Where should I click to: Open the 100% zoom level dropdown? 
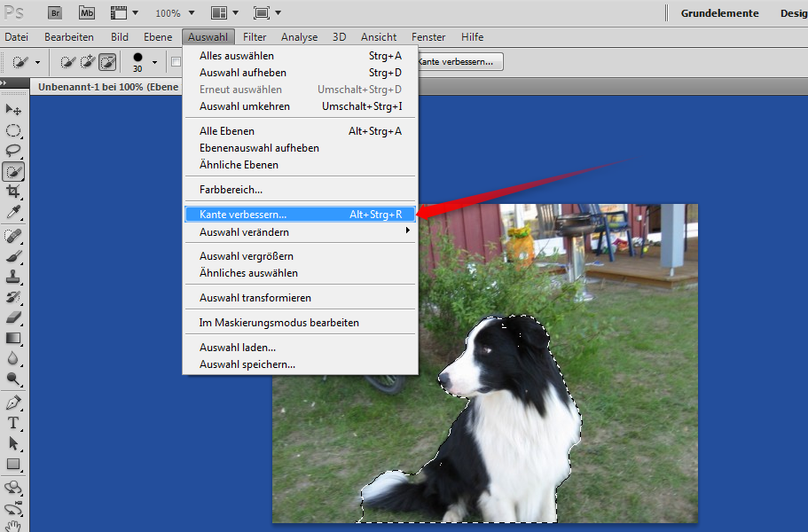tap(174, 12)
